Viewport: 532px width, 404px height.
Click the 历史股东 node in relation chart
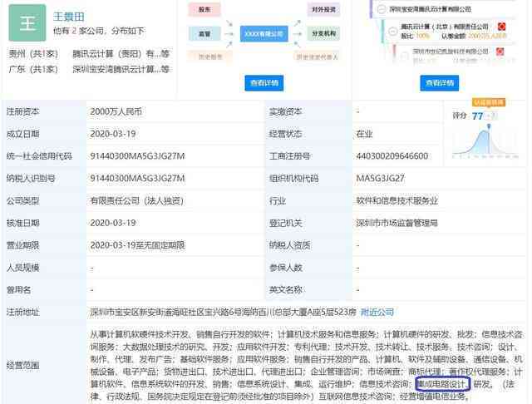pos(210,57)
